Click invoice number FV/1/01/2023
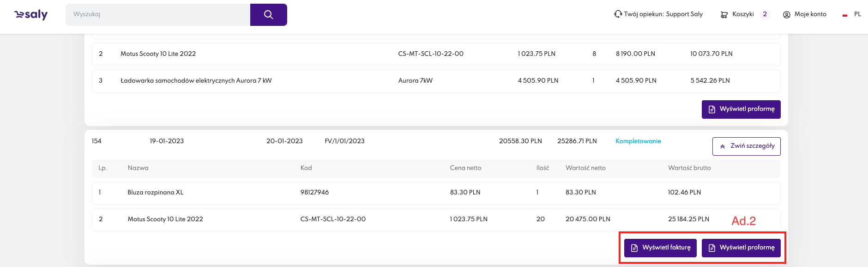Image resolution: width=868 pixels, height=267 pixels. coord(344,141)
